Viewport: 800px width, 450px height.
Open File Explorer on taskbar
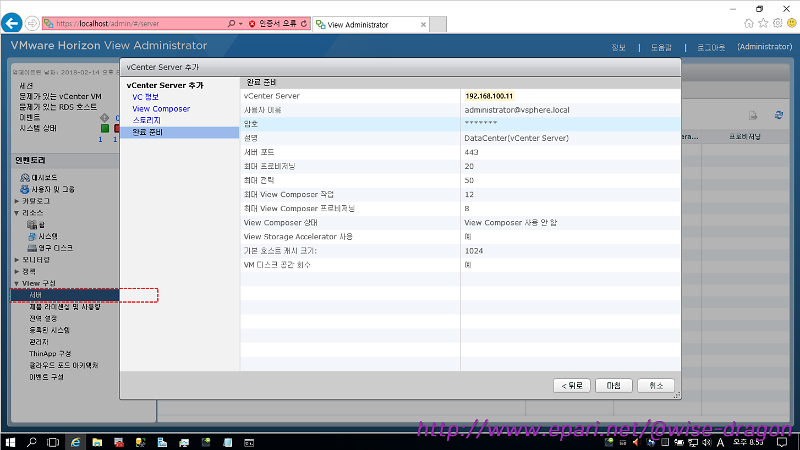click(97, 442)
